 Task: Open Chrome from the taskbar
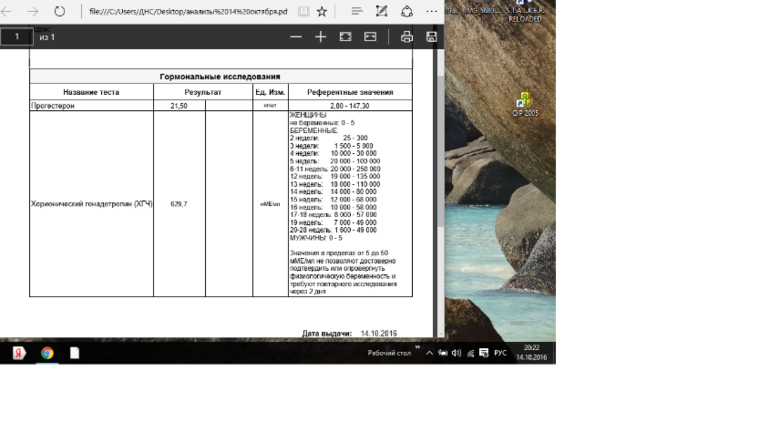(x=47, y=353)
